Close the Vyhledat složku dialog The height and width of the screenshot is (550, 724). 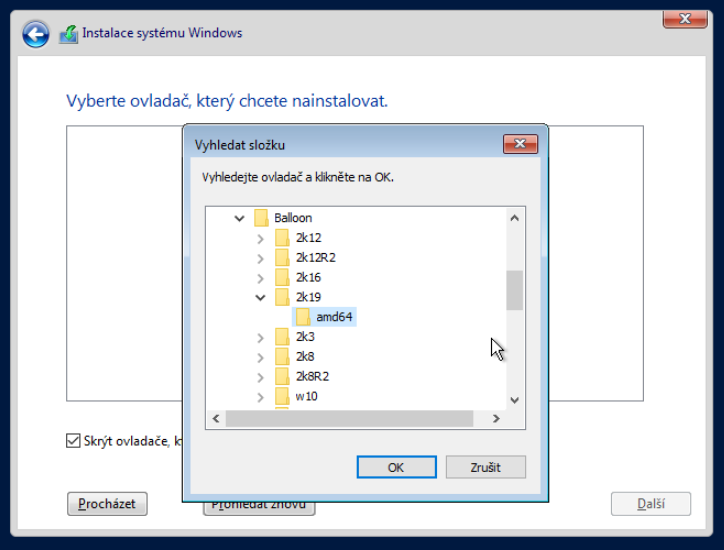tap(520, 144)
